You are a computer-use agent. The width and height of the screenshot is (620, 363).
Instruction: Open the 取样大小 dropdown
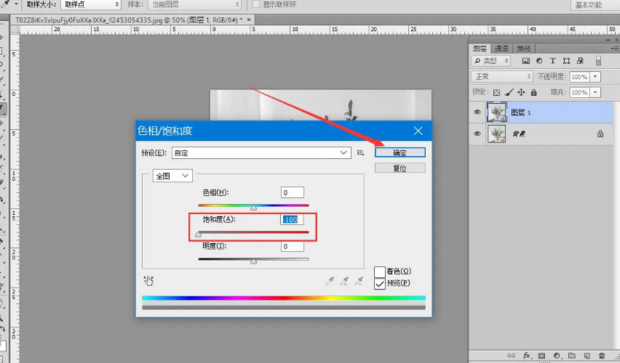point(91,4)
